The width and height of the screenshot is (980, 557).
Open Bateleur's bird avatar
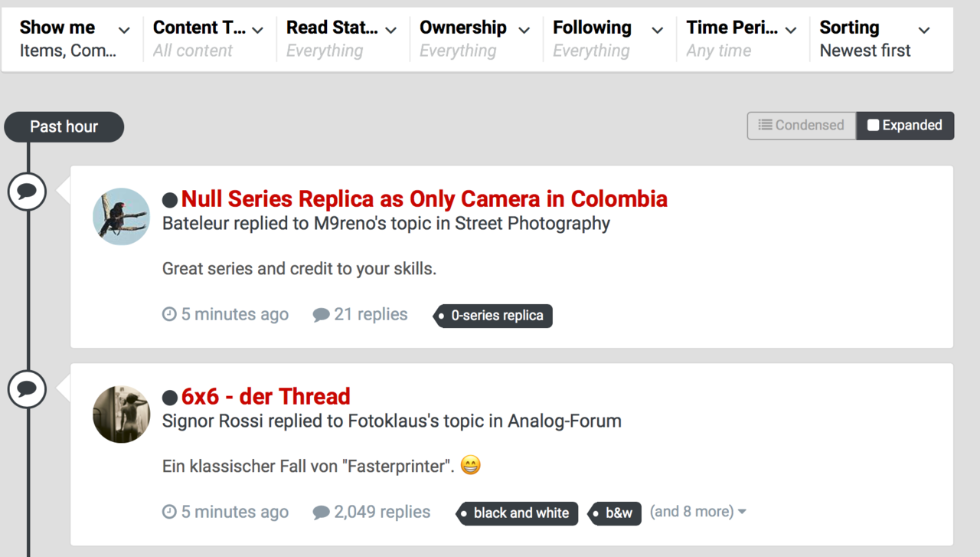coord(121,216)
